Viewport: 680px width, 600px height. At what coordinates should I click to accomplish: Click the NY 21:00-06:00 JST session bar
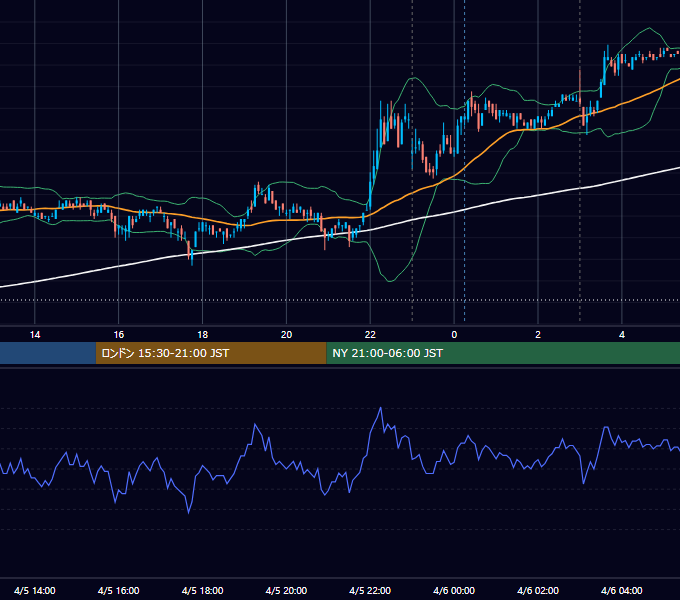(x=503, y=353)
